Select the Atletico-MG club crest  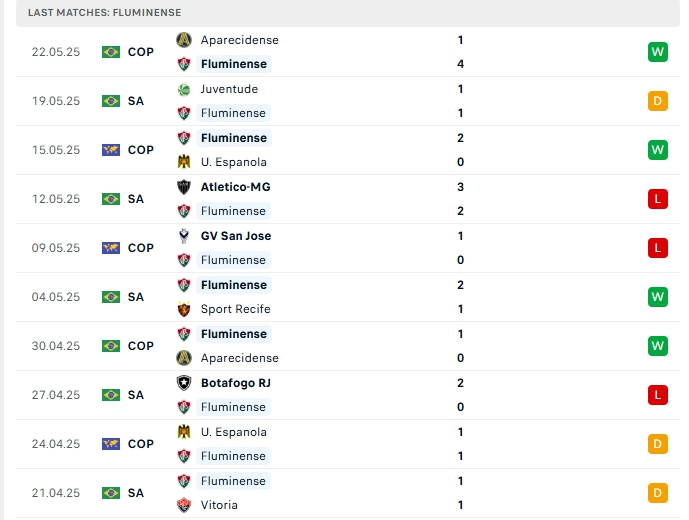pyautogui.click(x=183, y=187)
